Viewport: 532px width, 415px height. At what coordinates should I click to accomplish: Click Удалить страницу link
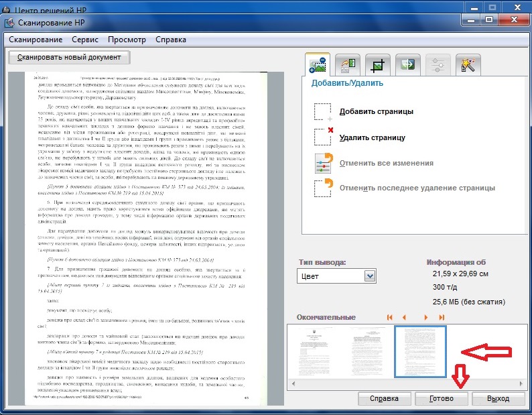tap(372, 137)
